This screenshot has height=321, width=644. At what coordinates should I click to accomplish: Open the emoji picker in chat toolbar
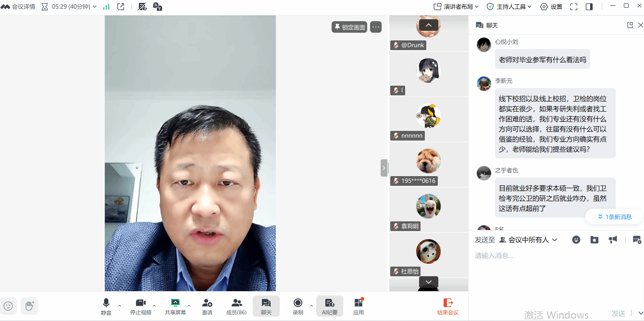[x=576, y=240]
